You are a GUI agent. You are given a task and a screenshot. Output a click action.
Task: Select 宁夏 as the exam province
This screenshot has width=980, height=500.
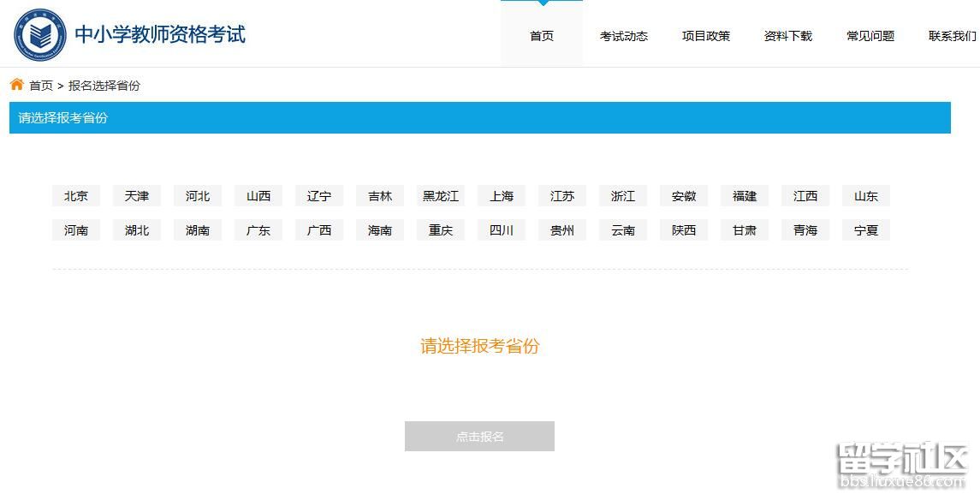pos(865,229)
